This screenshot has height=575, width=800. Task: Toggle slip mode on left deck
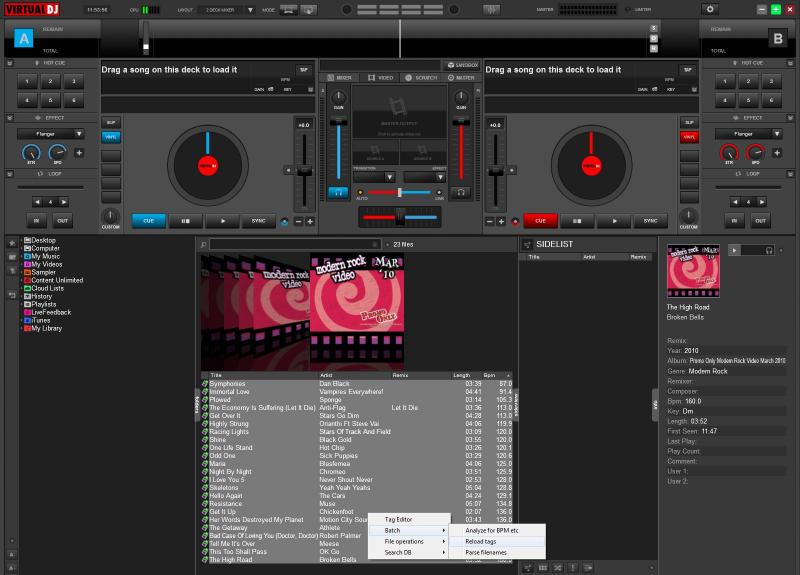click(111, 122)
